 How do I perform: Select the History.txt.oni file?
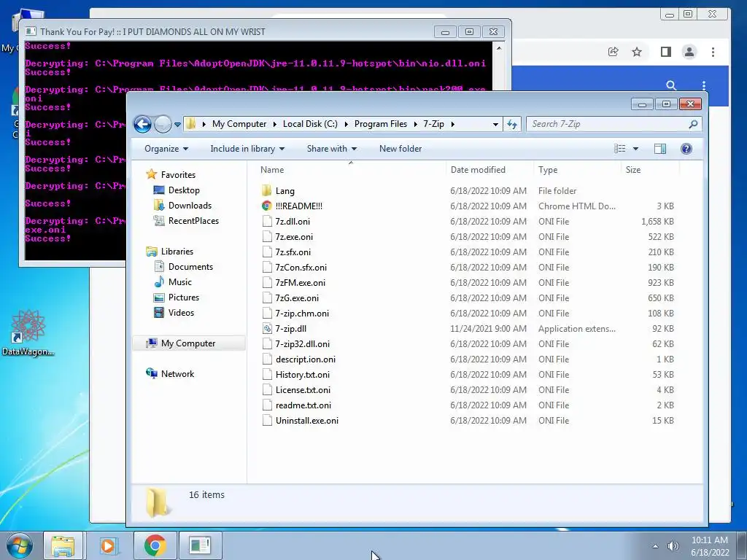click(x=303, y=375)
